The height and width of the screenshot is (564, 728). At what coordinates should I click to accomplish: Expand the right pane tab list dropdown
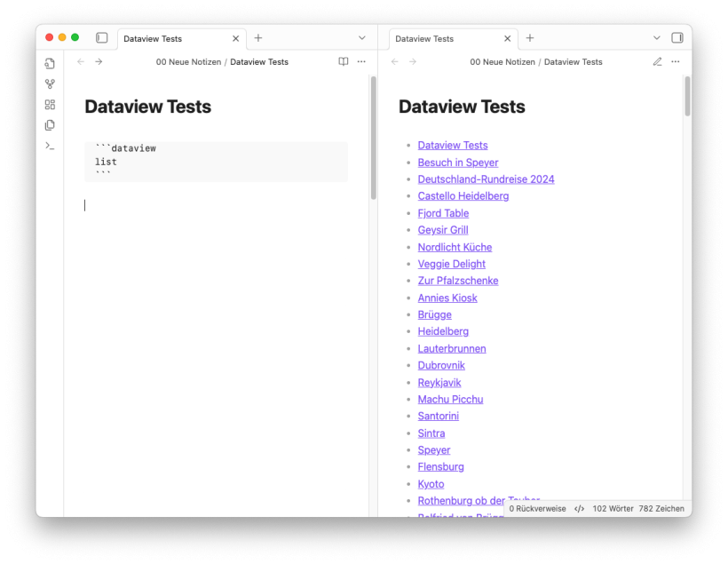pyautogui.click(x=656, y=38)
